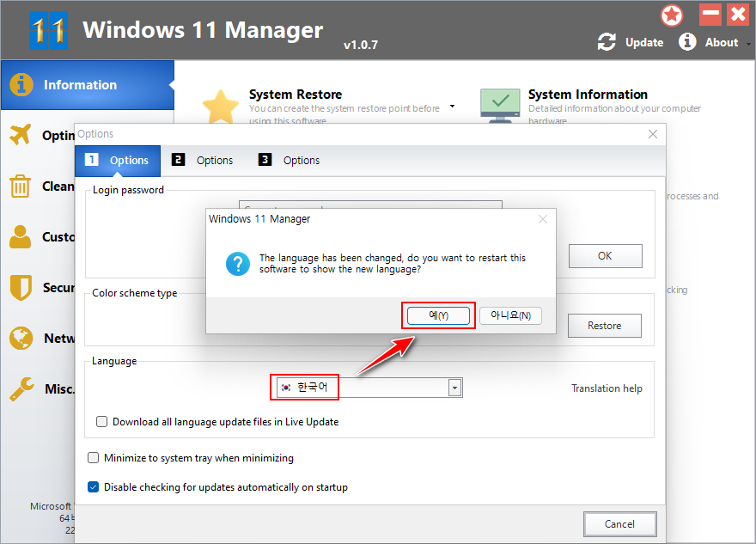
Task: Open the Security shield icon
Action: pyautogui.click(x=21, y=287)
